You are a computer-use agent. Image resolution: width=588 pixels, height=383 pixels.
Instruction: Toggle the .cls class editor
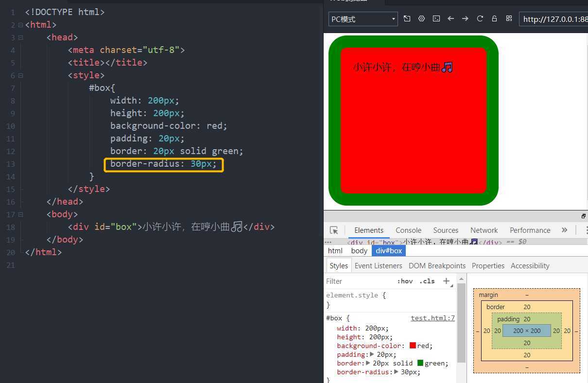pos(428,281)
